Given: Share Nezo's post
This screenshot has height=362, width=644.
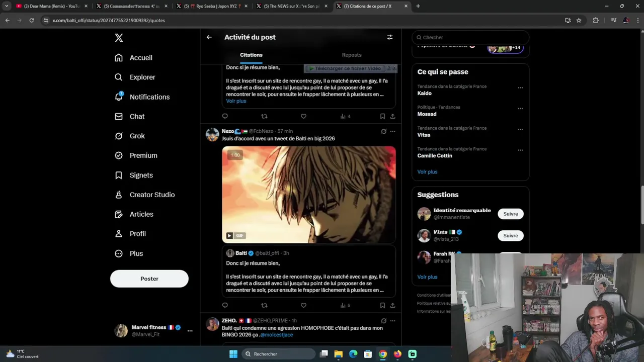Looking at the screenshot, I should click(392, 305).
